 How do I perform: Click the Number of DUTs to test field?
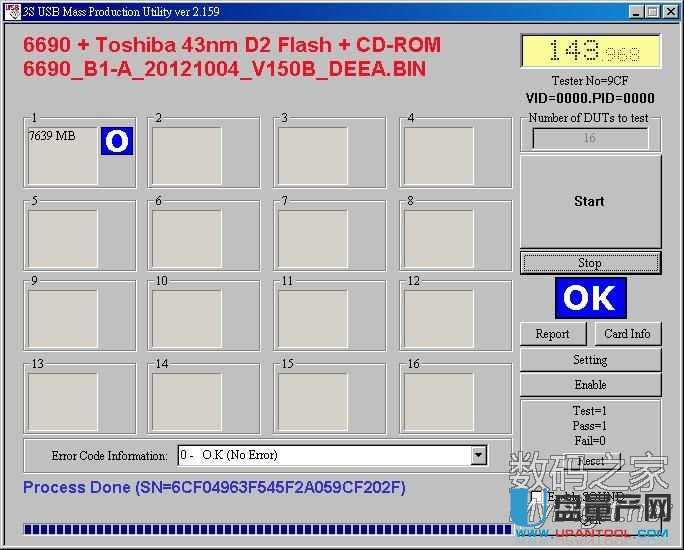589,138
